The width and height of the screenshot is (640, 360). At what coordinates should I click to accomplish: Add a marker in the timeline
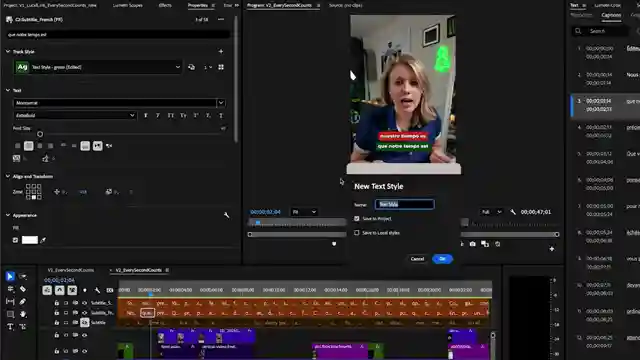coord(85,290)
